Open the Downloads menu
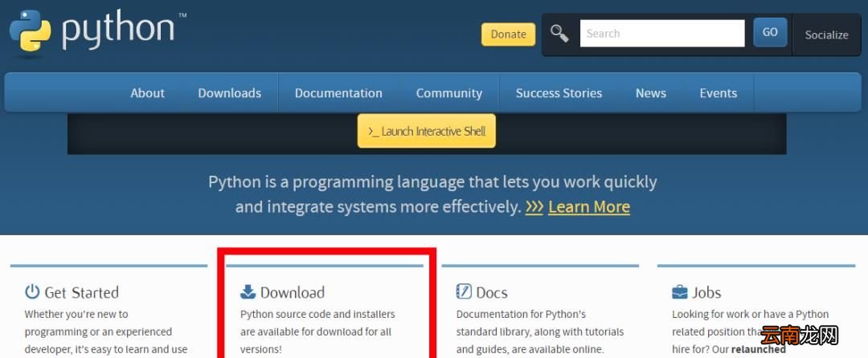This screenshot has height=358, width=868. point(230,93)
